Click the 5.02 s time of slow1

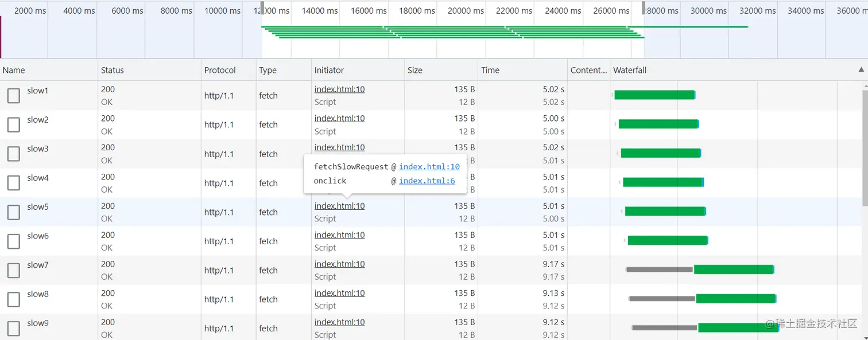[553, 89]
